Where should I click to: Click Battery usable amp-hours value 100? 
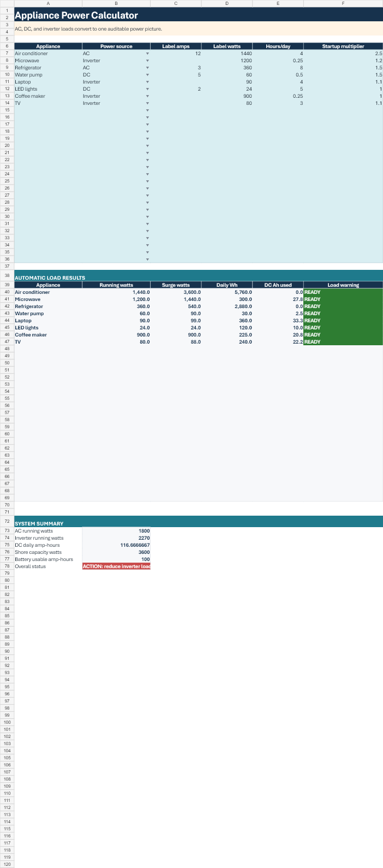(x=116, y=559)
